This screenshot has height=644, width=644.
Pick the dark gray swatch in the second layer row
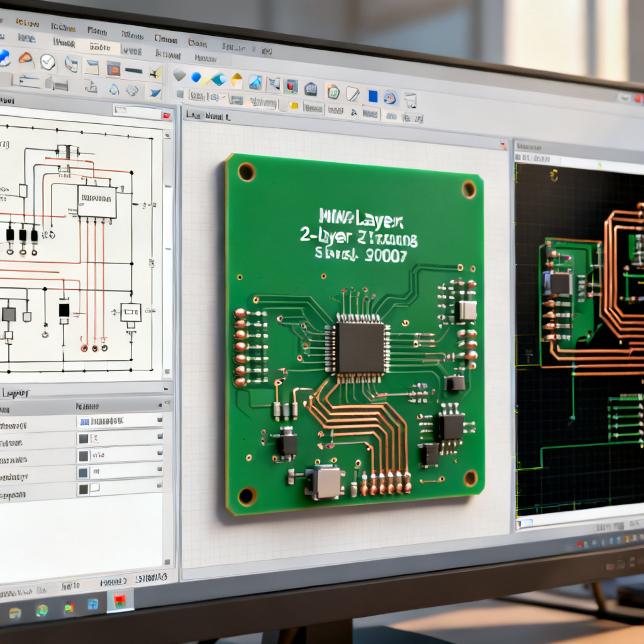pos(84,439)
